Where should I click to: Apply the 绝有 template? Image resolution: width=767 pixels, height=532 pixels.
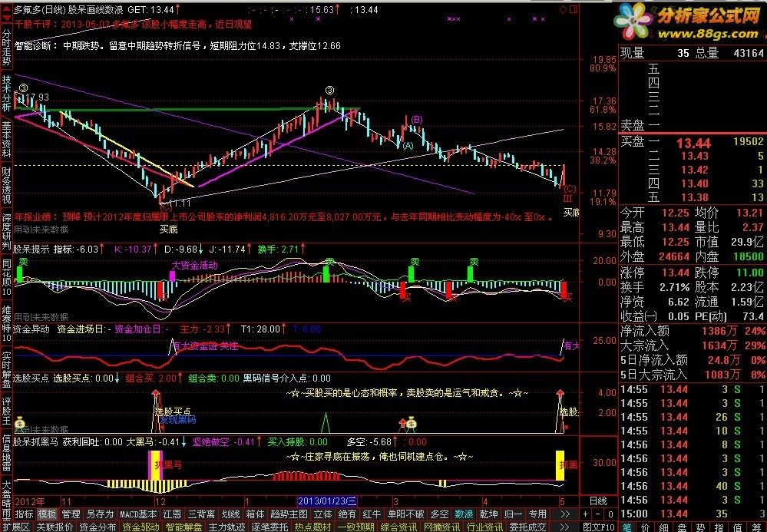click(x=347, y=514)
